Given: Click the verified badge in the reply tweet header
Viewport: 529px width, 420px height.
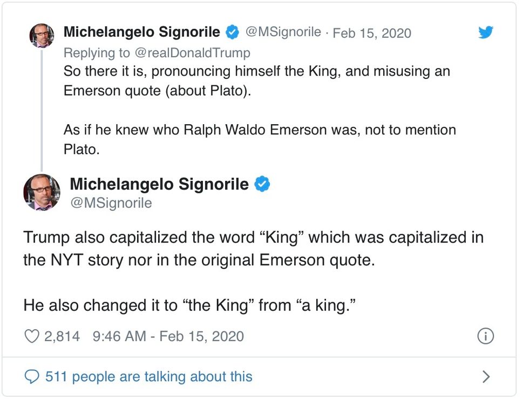Looking at the screenshot, I should [x=232, y=32].
